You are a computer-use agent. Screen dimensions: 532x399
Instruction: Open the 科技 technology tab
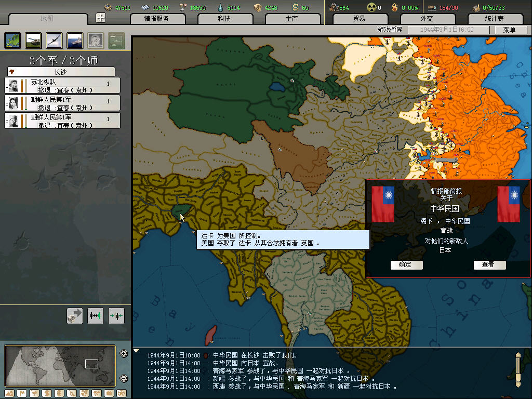coord(224,19)
